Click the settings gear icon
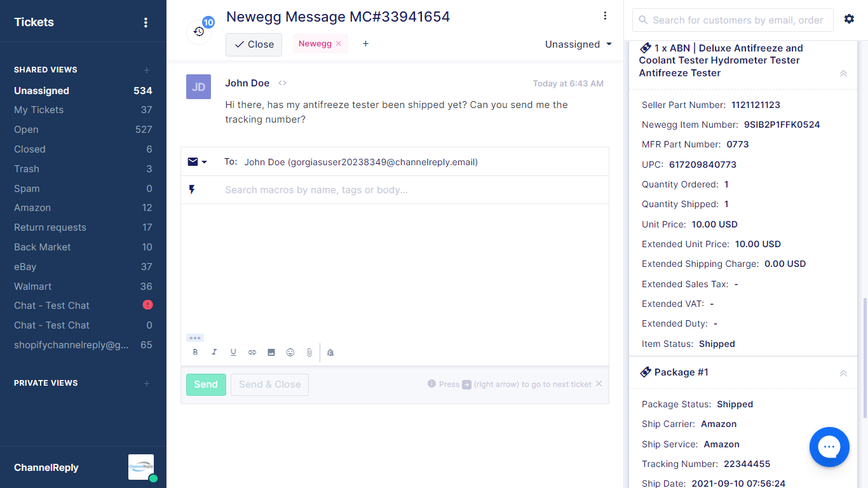The width and height of the screenshot is (868, 488). click(x=849, y=19)
